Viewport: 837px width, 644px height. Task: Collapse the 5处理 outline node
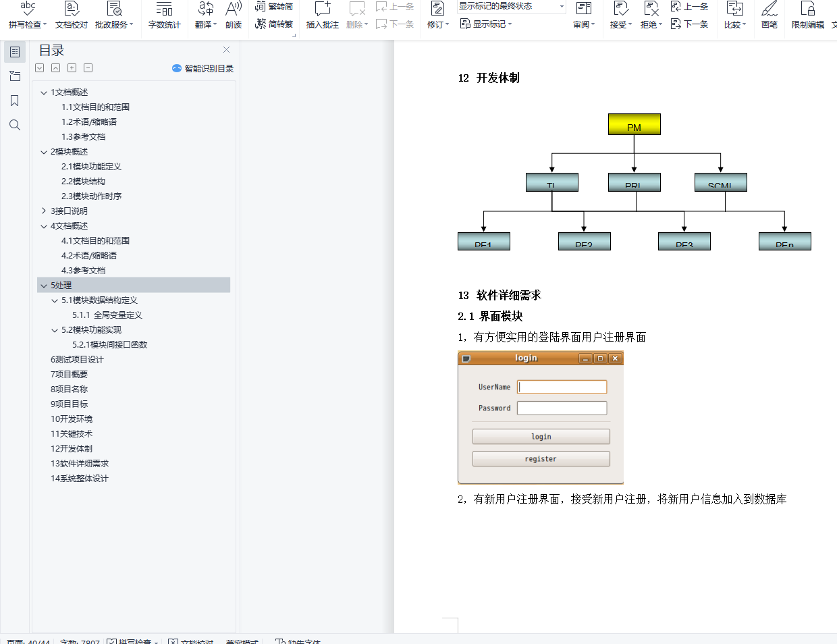pos(44,286)
